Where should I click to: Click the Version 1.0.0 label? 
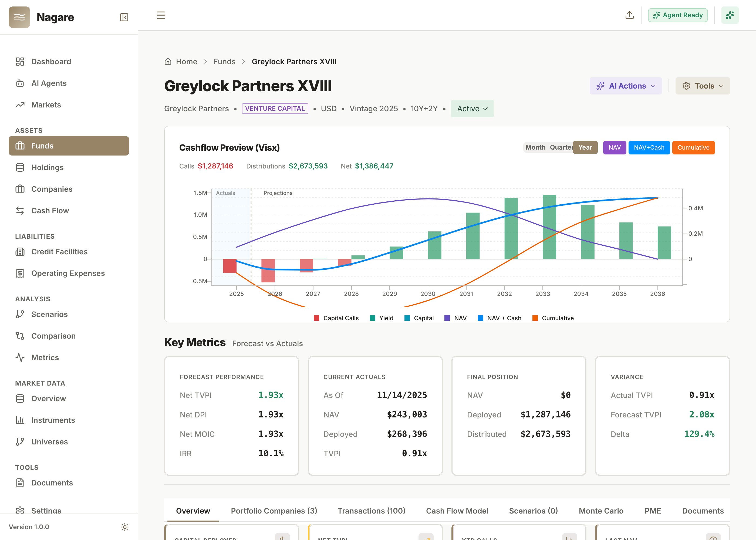(x=29, y=527)
